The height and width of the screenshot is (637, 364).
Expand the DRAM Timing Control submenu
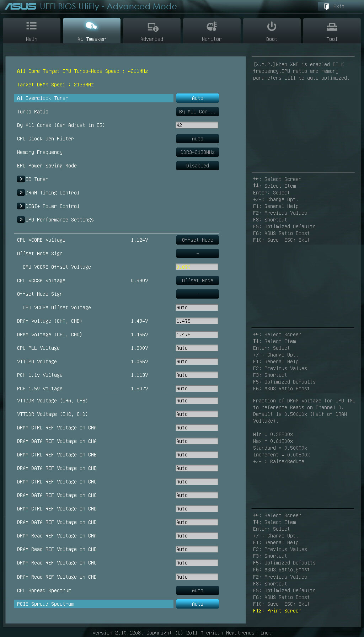tap(21, 193)
